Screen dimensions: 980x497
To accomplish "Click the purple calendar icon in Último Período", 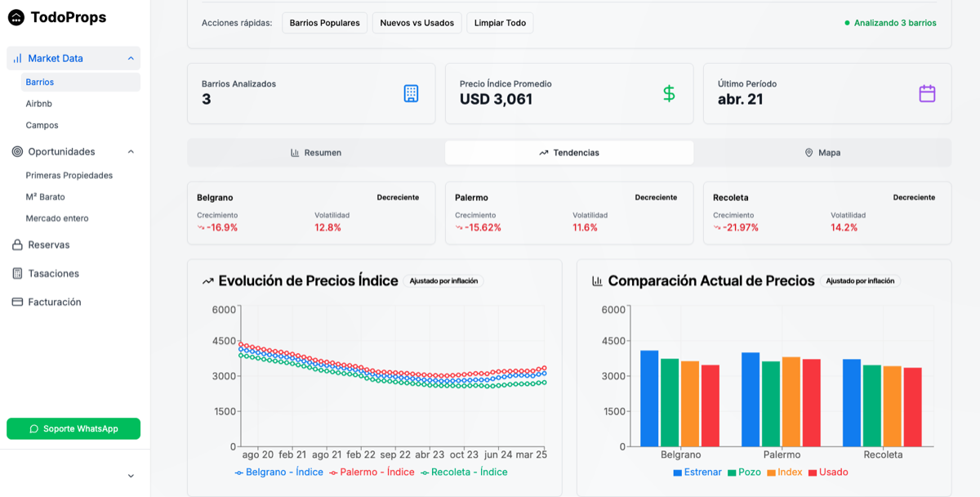I will click(x=927, y=93).
